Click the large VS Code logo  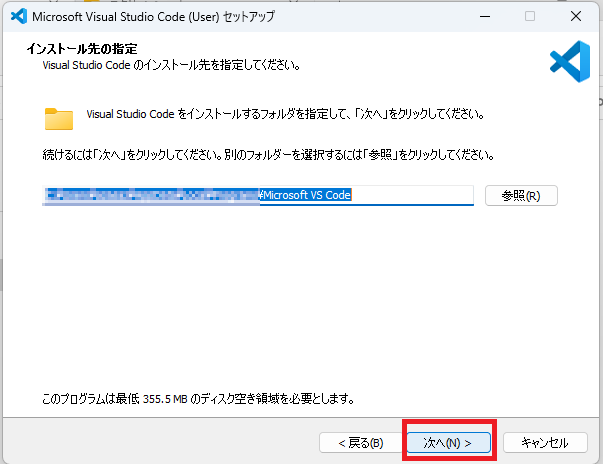click(x=569, y=62)
